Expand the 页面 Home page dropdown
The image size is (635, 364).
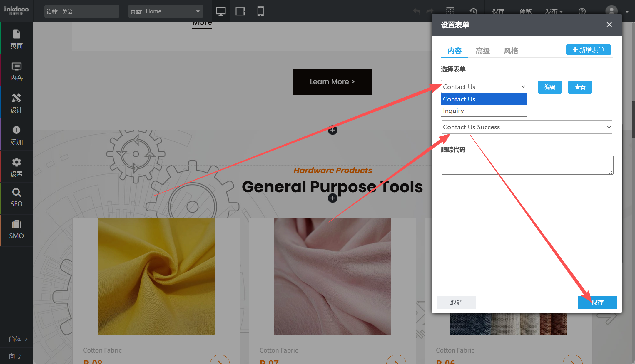click(x=166, y=11)
